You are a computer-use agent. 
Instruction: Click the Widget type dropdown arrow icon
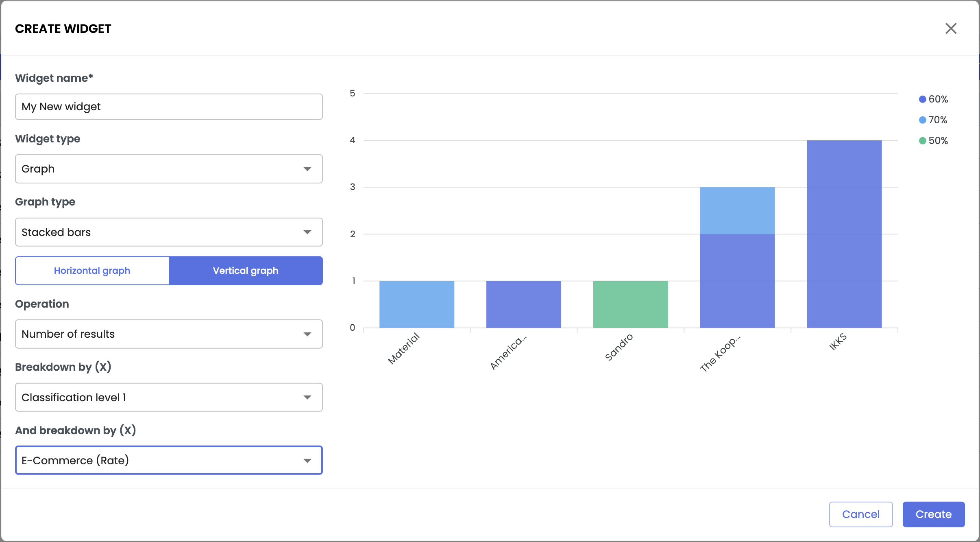(307, 169)
